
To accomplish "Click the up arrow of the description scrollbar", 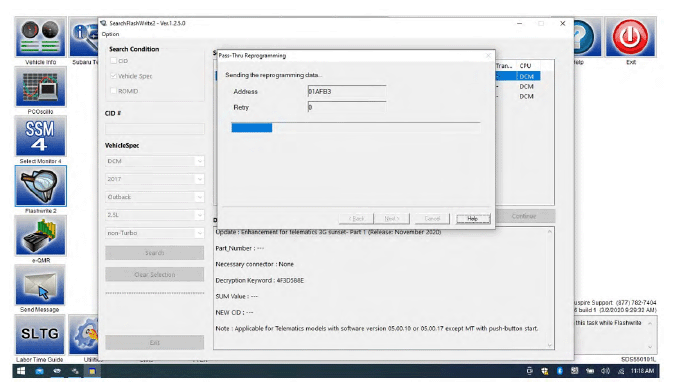I will point(549,232).
